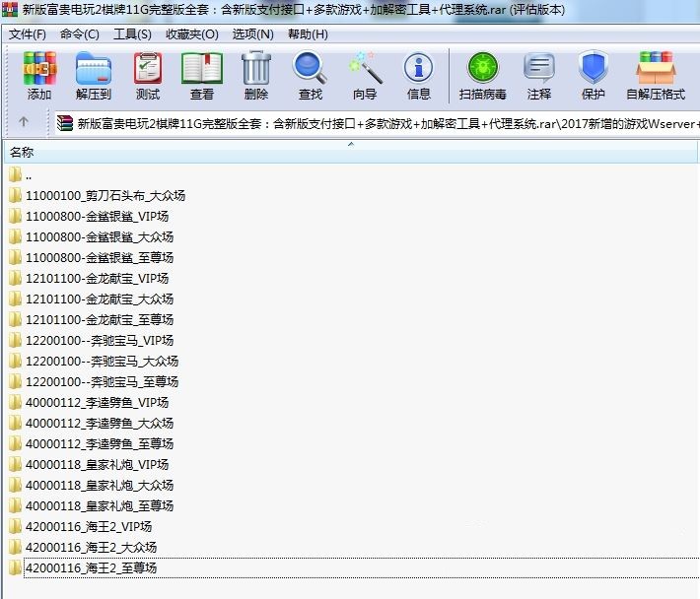Click the Delete (删除) trash icon
This screenshot has height=599, width=700.
(256, 76)
